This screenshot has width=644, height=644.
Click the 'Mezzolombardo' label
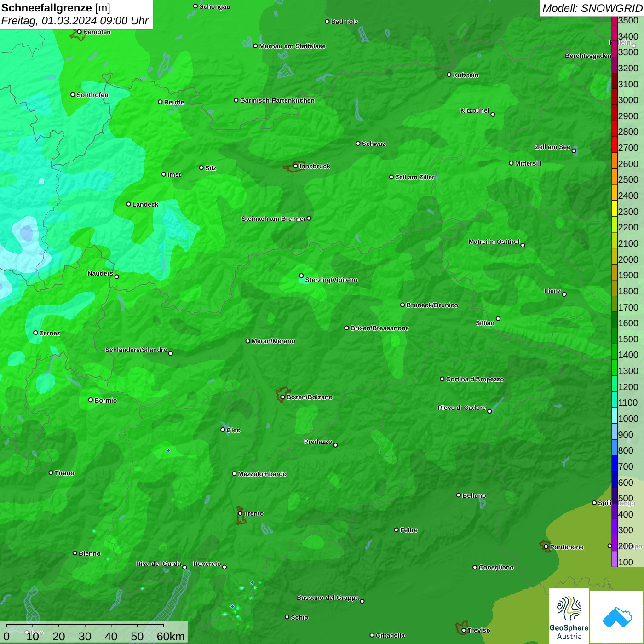coord(262,474)
